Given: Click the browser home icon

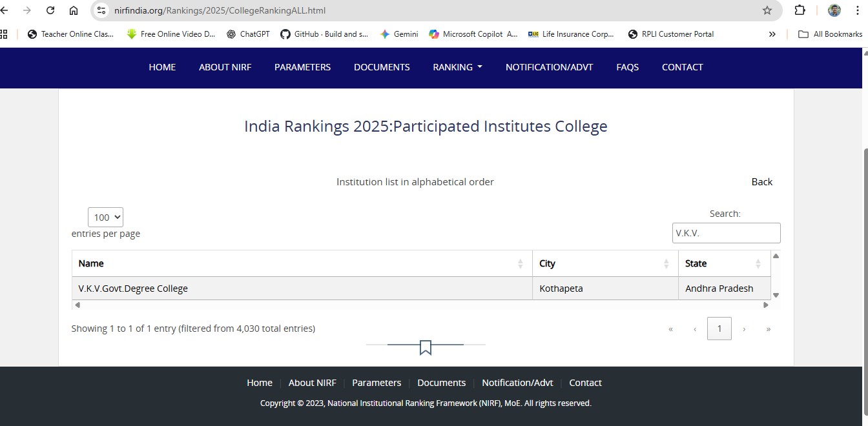Looking at the screenshot, I should click(74, 10).
